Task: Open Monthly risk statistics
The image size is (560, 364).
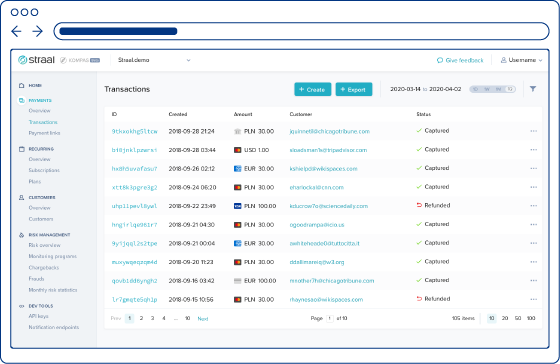Action: [x=53, y=290]
